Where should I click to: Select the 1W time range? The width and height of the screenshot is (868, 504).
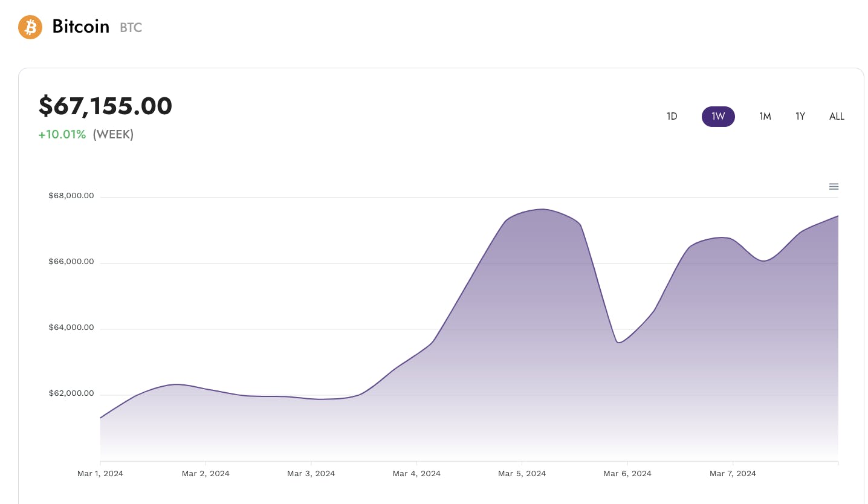pyautogui.click(x=718, y=117)
